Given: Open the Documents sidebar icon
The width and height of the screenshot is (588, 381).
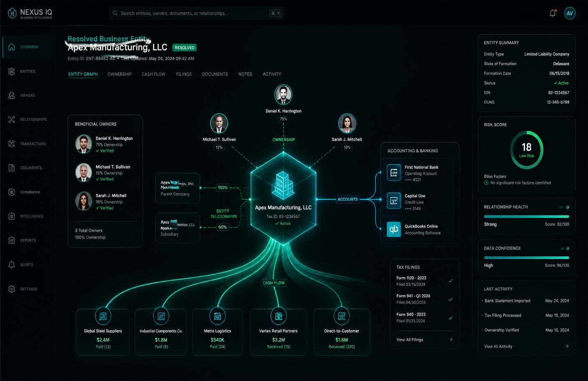Looking at the screenshot, I should [x=12, y=168].
